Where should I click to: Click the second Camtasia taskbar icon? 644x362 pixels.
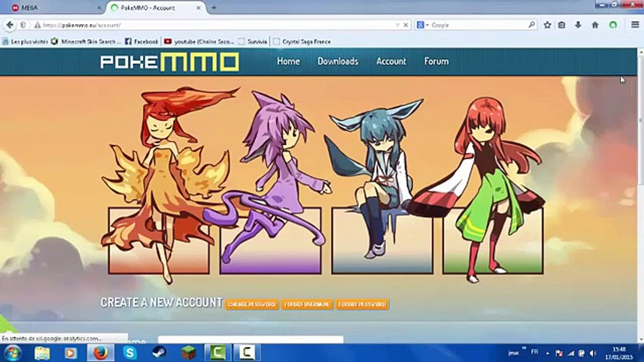[x=247, y=353]
